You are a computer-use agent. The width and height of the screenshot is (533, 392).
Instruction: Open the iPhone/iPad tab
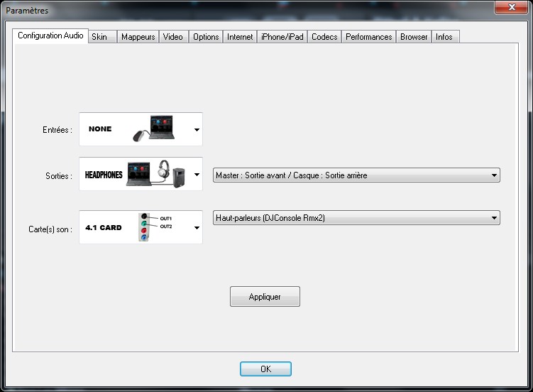(x=282, y=37)
